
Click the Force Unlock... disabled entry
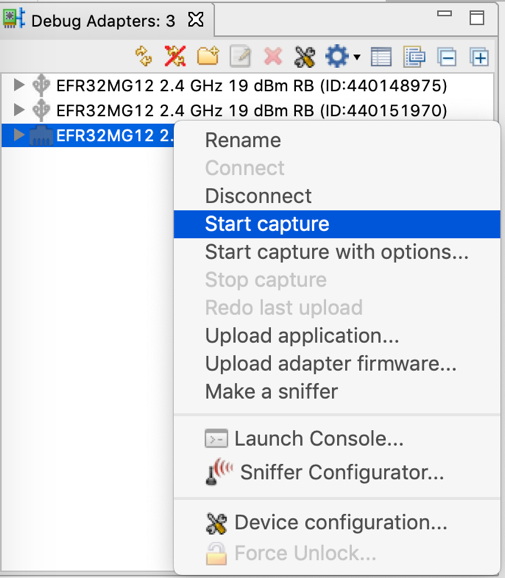click(337, 553)
